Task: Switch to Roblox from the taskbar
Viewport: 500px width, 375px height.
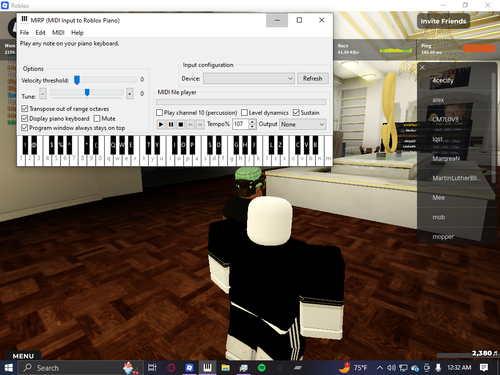Action: [189, 368]
